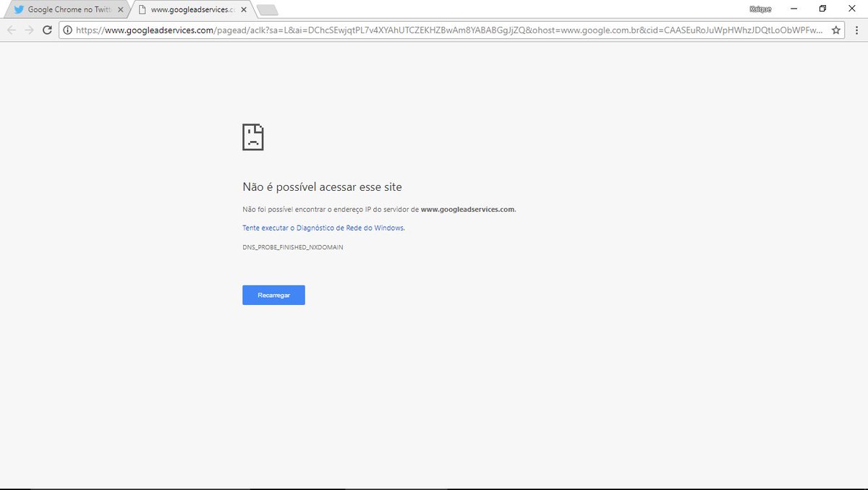Click the browser Forward arrow

(30, 30)
